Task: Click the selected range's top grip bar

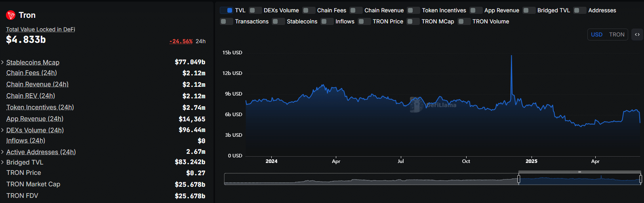Action: [579, 172]
